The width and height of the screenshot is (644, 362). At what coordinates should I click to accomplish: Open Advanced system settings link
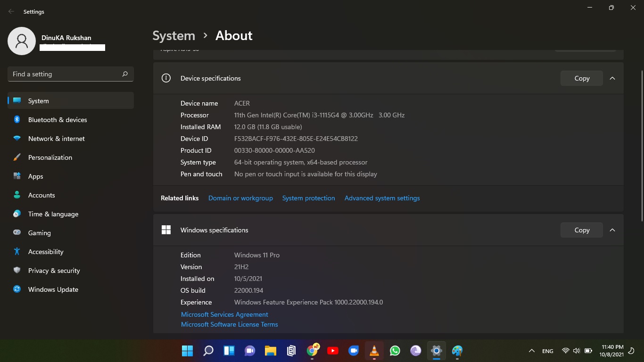click(382, 198)
